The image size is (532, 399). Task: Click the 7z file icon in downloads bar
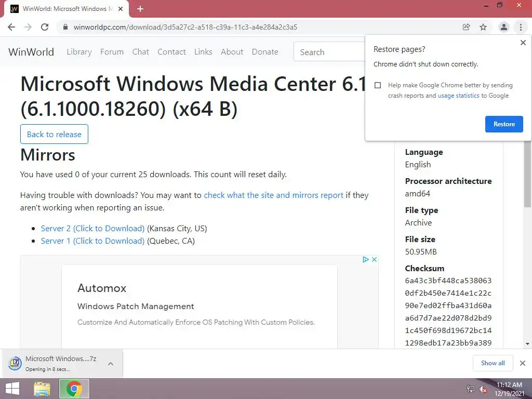point(15,363)
